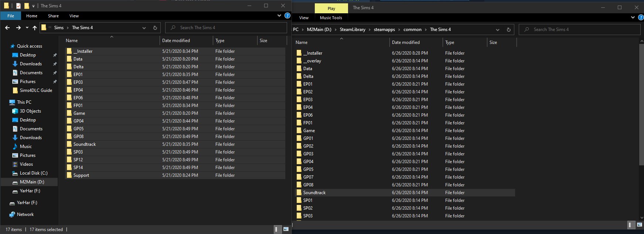This screenshot has height=234, width=644.
Task: Select Delta folder in right window
Action: point(405,76)
